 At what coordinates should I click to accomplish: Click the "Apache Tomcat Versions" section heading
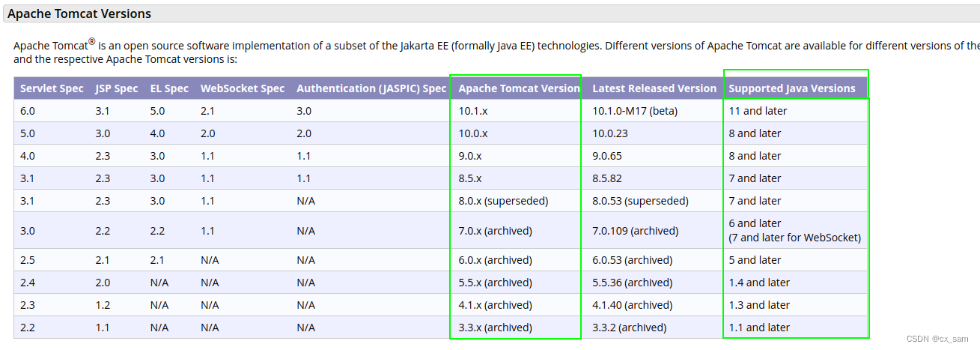pyautogui.click(x=79, y=13)
